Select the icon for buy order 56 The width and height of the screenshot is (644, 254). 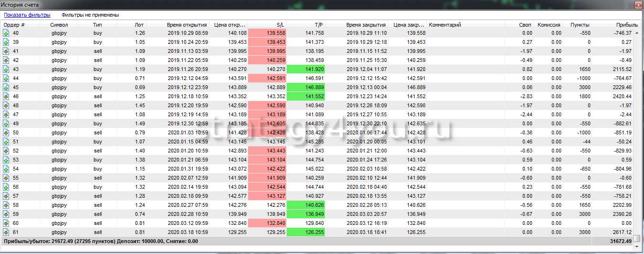6,187
